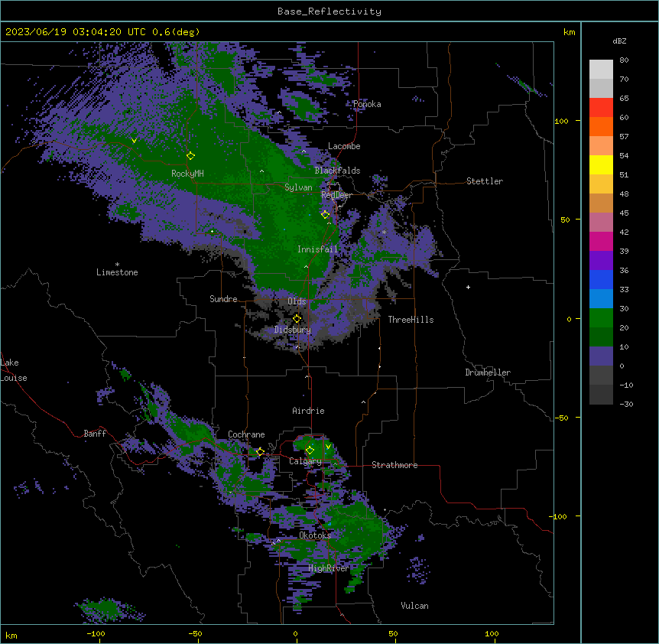Click the Airdrie city label
The height and width of the screenshot is (644, 659).
point(308,411)
